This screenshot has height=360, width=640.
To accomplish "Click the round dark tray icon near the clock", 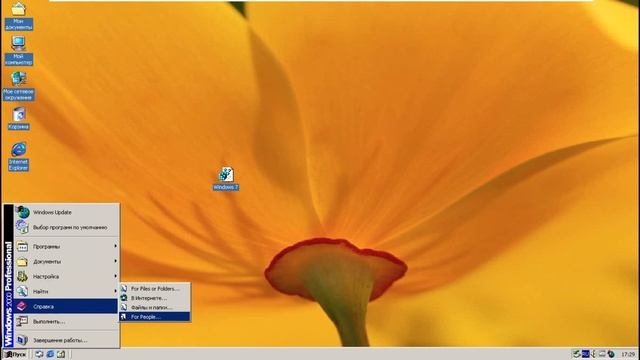I will point(611,354).
